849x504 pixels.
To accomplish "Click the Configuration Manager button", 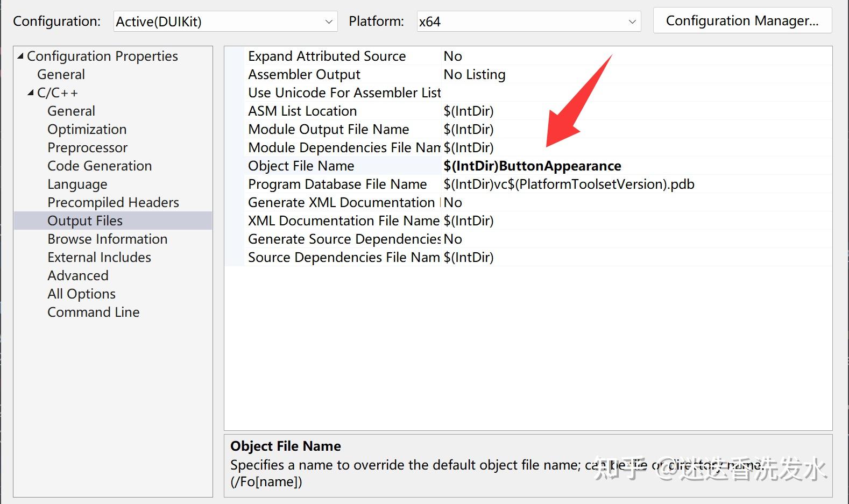I will (742, 20).
